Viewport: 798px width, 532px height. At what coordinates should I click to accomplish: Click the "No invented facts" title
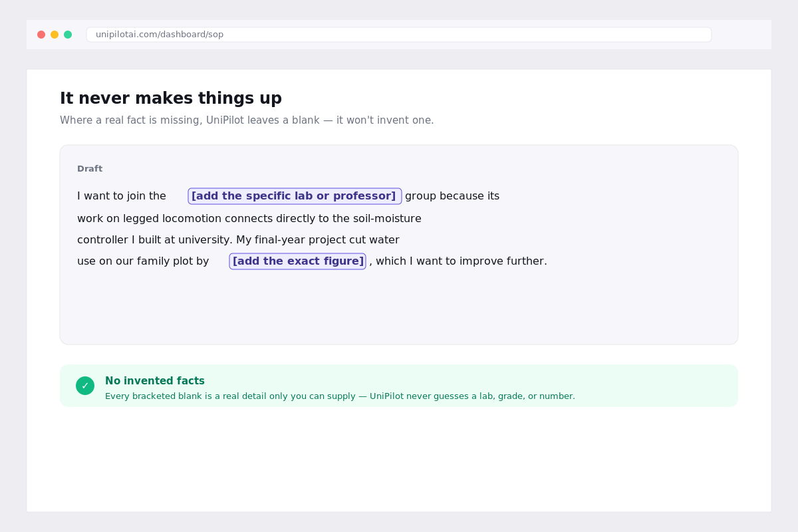coord(155,381)
